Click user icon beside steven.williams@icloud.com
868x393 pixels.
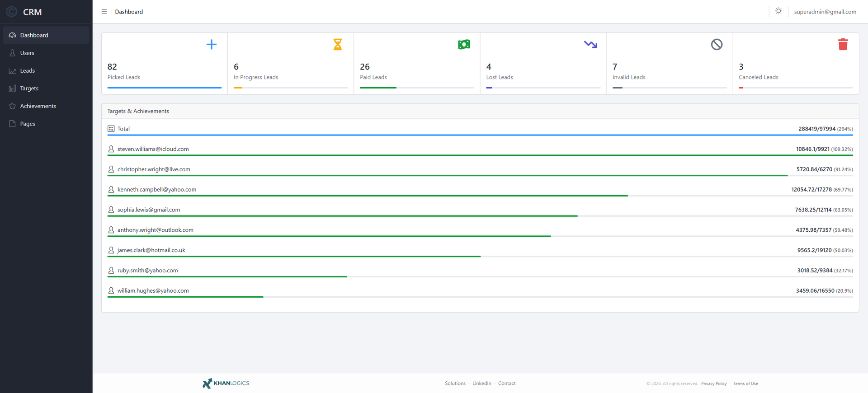click(x=111, y=149)
